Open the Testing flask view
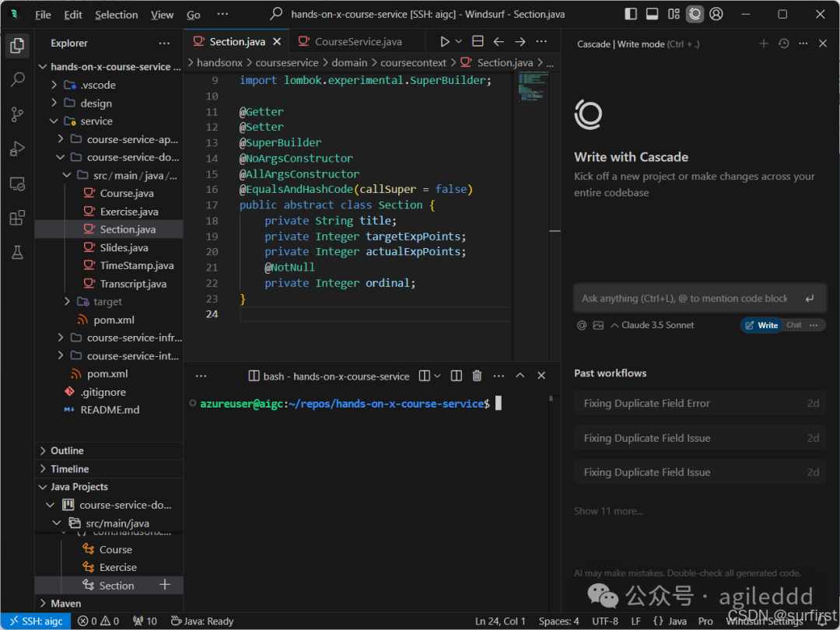840x630 pixels. tap(17, 252)
